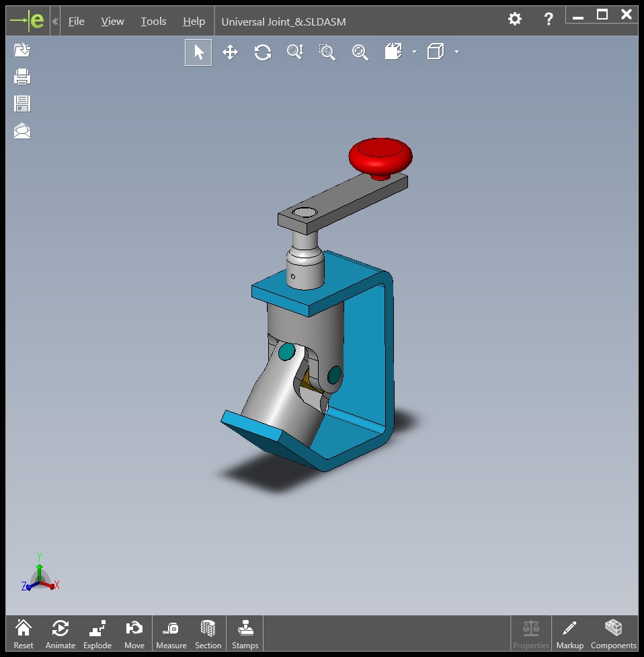Choose the Zoom to Area tool

327,52
